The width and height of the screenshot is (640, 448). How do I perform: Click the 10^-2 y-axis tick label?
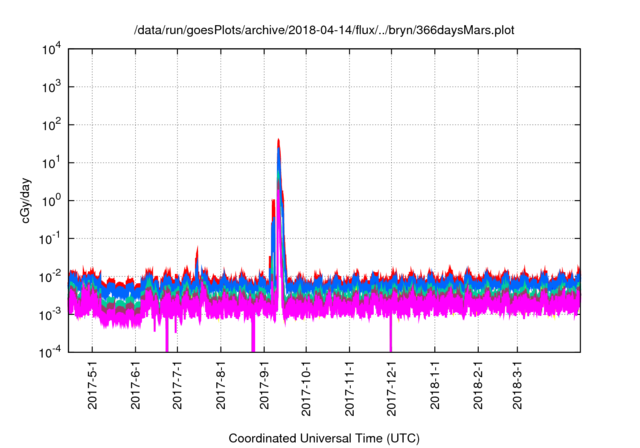tap(51, 277)
